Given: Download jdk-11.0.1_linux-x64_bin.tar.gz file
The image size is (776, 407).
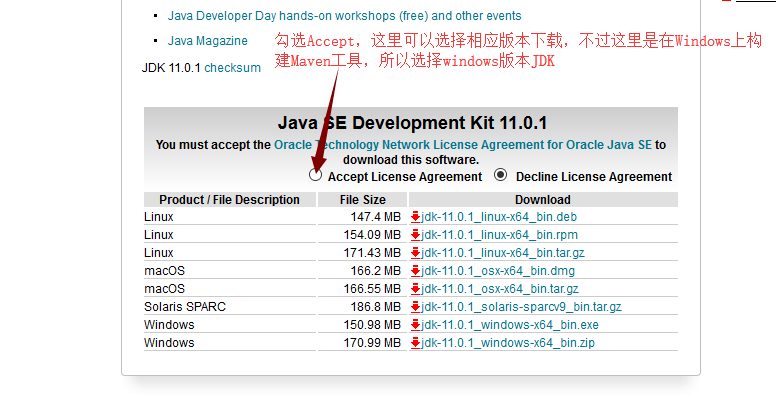Looking at the screenshot, I should [503, 253].
